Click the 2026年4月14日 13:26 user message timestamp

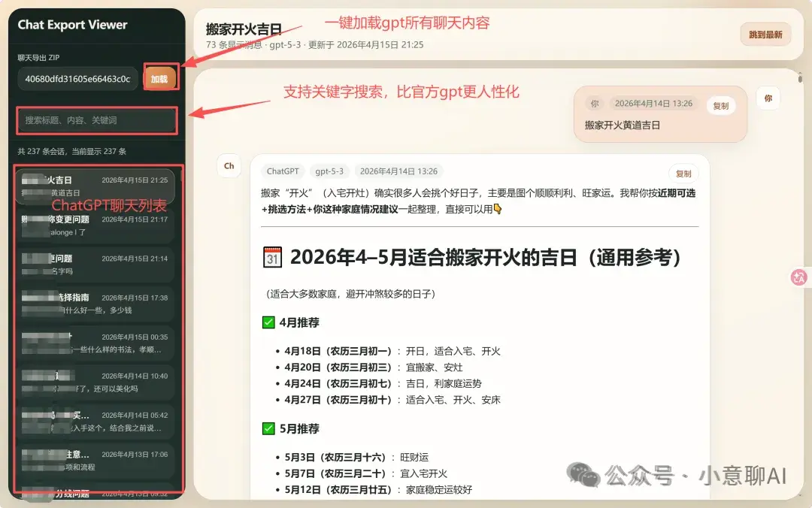coord(653,104)
